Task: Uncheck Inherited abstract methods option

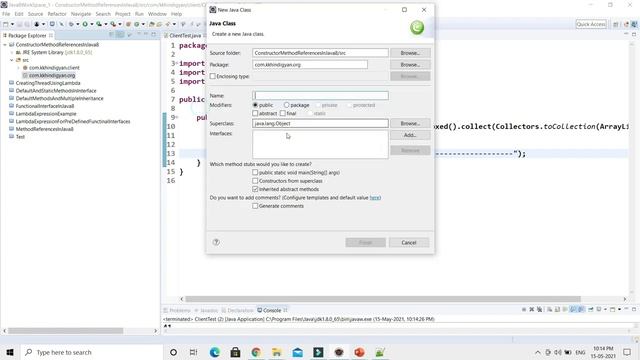Action: tap(255, 189)
